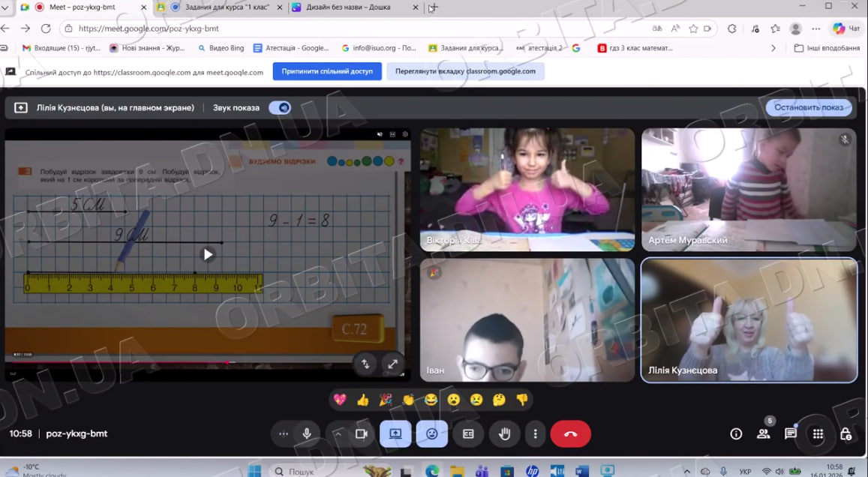868x477 pixels.
Task: Expand audio settings arrow beside camera button
Action: click(x=338, y=433)
